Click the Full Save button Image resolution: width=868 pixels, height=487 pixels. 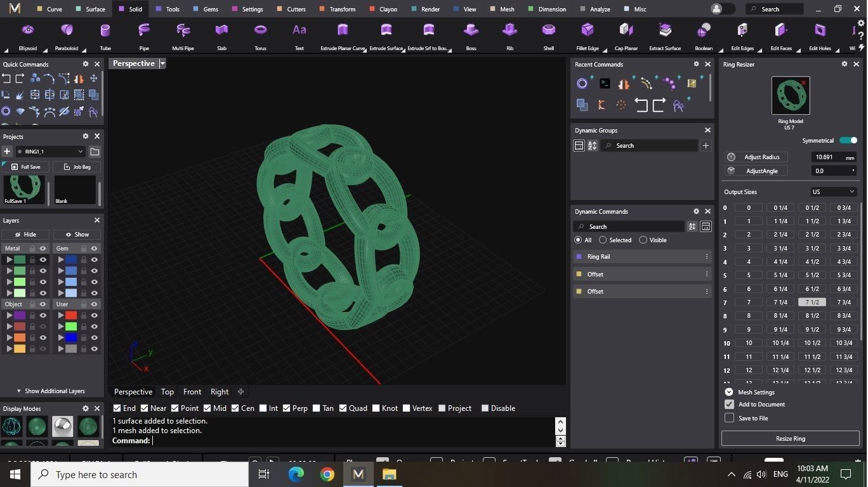coord(25,167)
